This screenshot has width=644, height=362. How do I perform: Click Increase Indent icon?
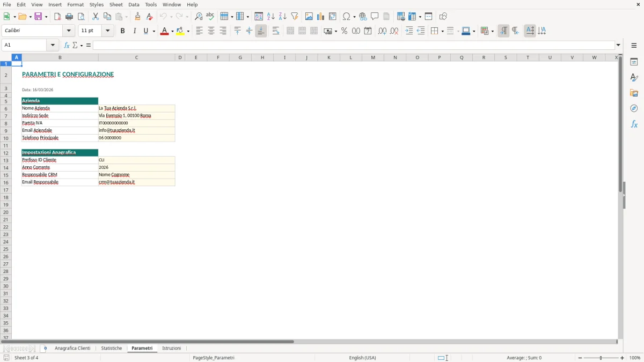coord(409,31)
